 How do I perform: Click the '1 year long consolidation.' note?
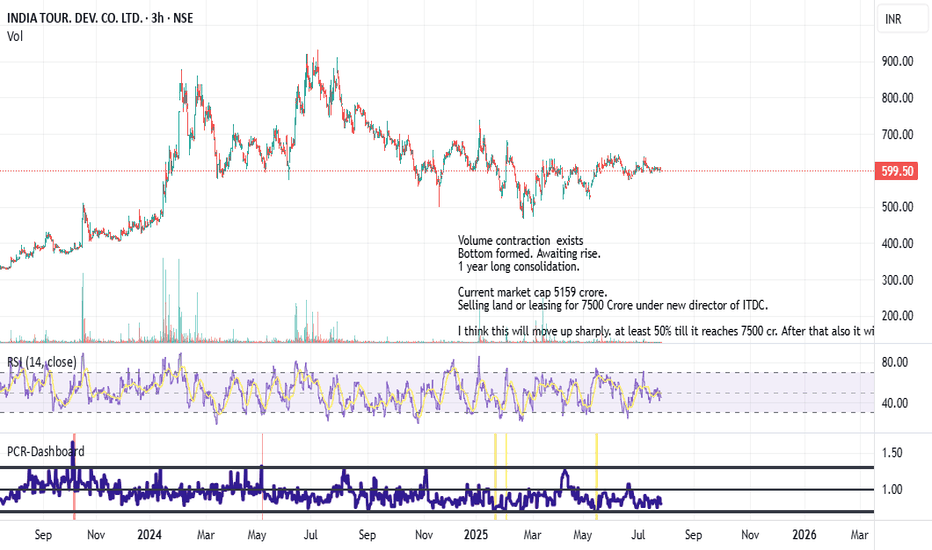coord(518,266)
